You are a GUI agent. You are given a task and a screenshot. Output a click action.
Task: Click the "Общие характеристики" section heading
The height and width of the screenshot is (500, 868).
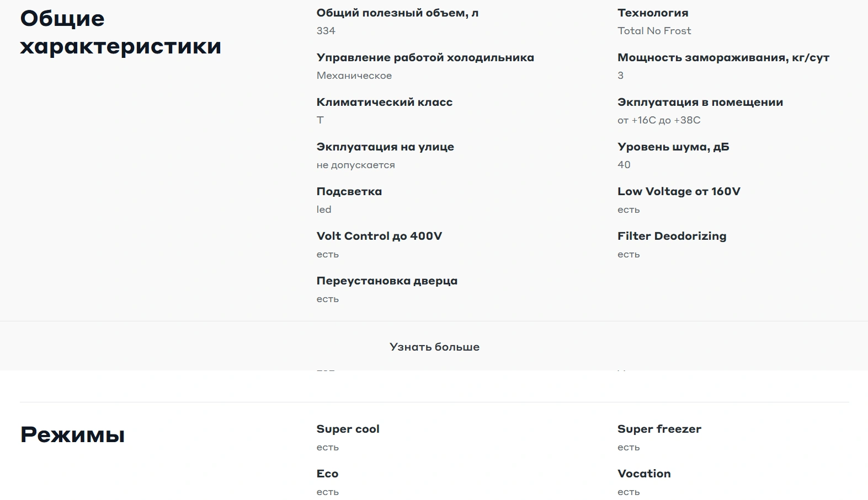pos(120,32)
